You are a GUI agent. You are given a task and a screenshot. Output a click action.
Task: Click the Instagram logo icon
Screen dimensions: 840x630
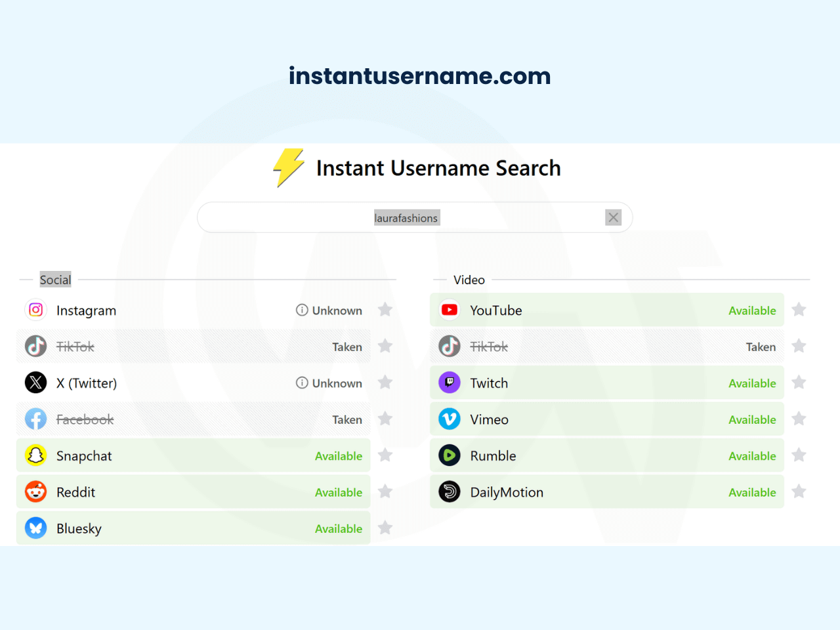36,310
